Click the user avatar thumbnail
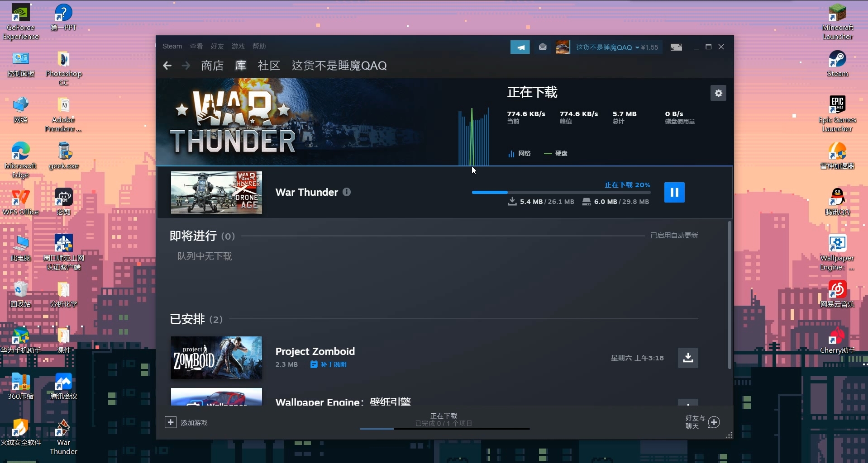The width and height of the screenshot is (868, 463). coord(563,47)
